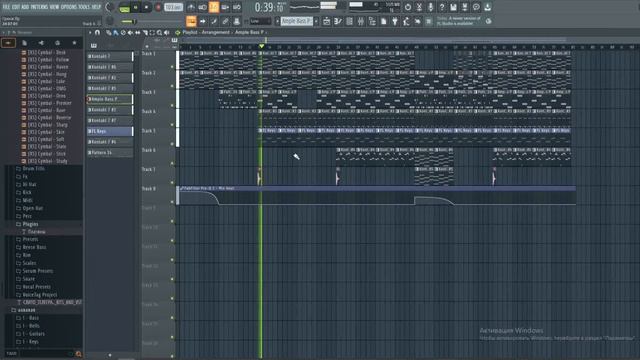Viewport: 640px width, 360px height.
Task: Mute Track 1 using its green dot
Action: [x=172, y=67]
